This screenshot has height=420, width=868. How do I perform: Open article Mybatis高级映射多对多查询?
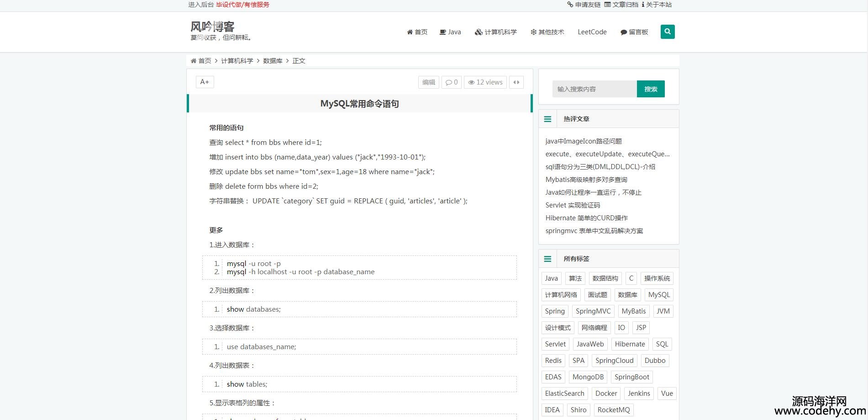(x=586, y=180)
